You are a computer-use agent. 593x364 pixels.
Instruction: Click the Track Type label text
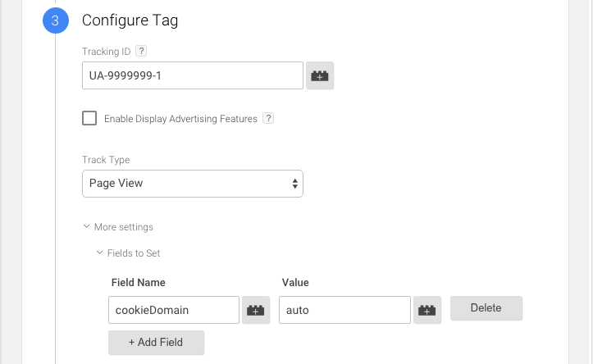pyautogui.click(x=106, y=160)
